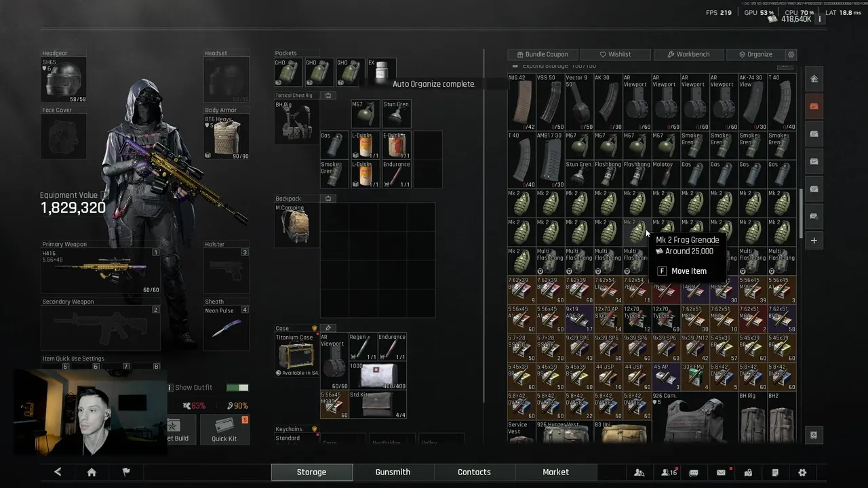The width and height of the screenshot is (868, 488).
Task: Click the storage scrollbar handle
Action: coord(800,213)
